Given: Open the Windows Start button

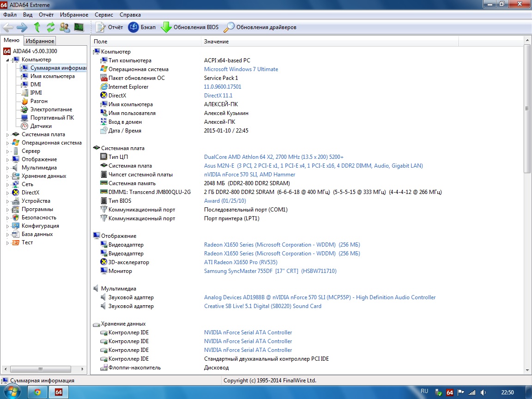Looking at the screenshot, I should click(12, 392).
